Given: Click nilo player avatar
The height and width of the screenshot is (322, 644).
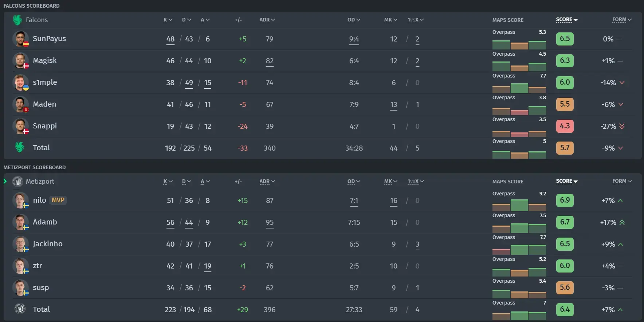Looking at the screenshot, I should pyautogui.click(x=20, y=200).
